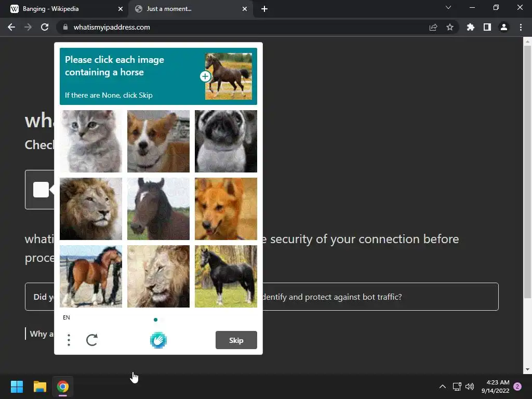532x399 pixels.
Task: Open File Explorer from the taskbar
Action: click(39, 387)
